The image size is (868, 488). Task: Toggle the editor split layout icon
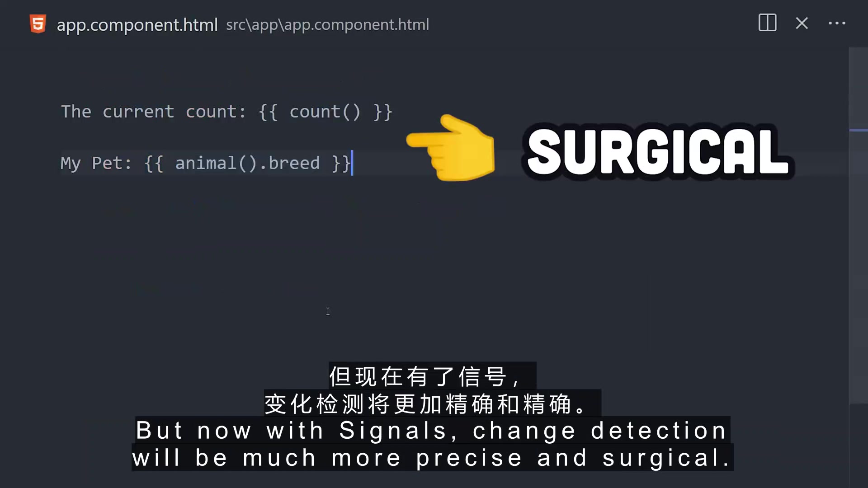coord(767,23)
